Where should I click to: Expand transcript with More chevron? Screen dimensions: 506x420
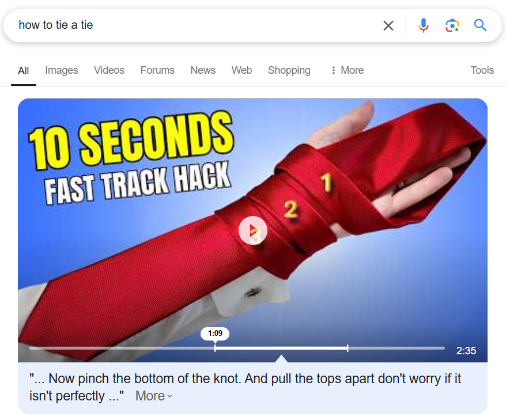click(154, 396)
